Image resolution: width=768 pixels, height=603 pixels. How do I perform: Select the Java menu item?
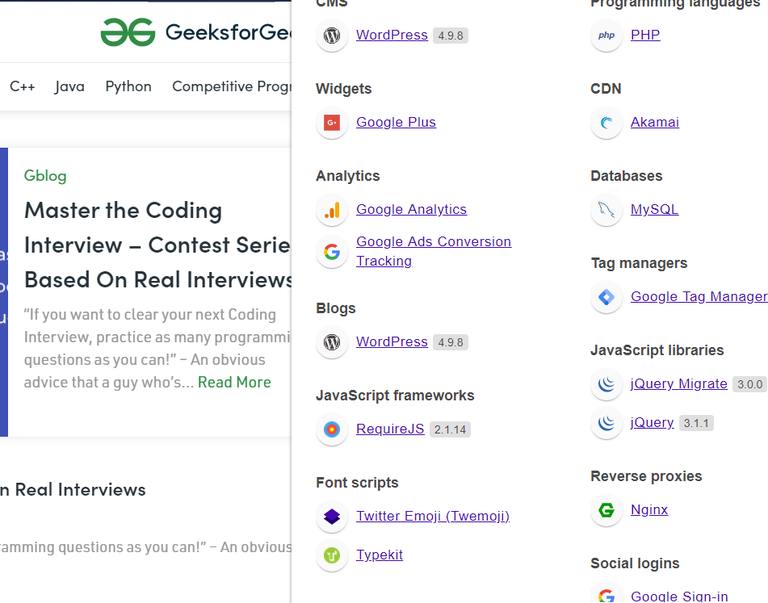tap(70, 87)
